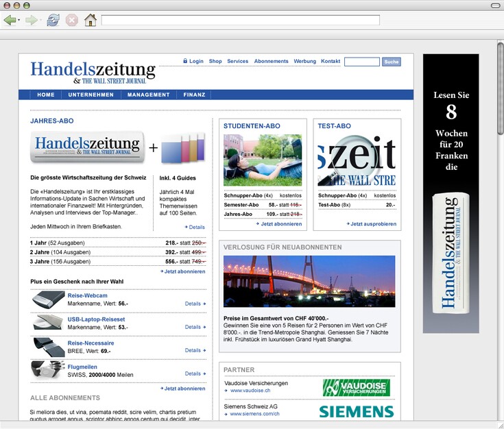Viewport: 504px width, 429px height.
Task: Click the '1 Jahr (52 Ausgaben)' row
Action: coord(118,243)
